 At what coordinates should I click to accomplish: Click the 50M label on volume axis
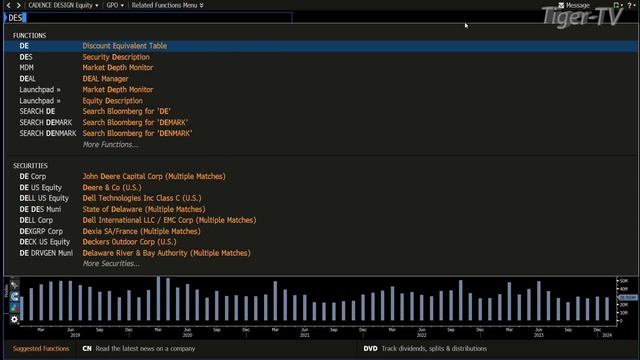tap(624, 281)
